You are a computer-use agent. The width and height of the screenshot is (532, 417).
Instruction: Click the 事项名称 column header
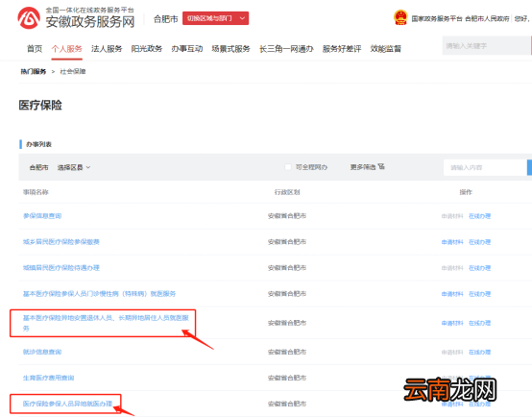pos(36,192)
